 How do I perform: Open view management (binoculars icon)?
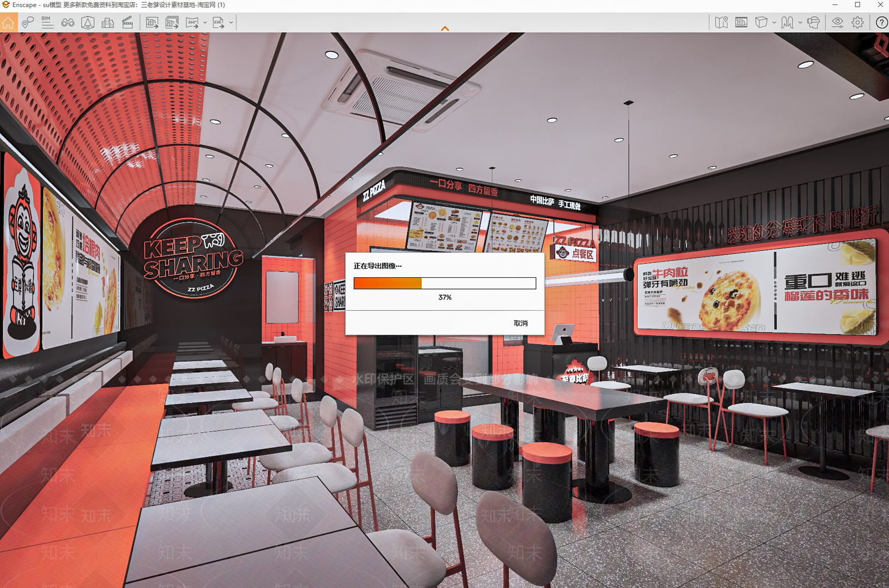click(68, 23)
